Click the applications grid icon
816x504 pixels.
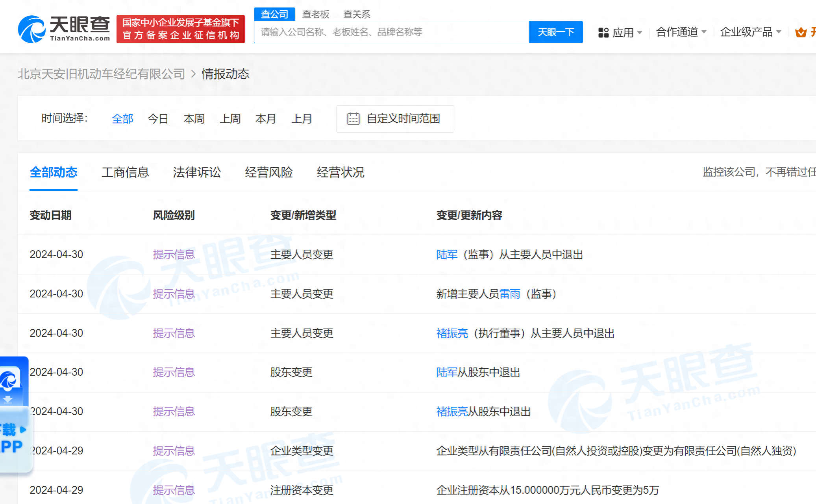603,32
